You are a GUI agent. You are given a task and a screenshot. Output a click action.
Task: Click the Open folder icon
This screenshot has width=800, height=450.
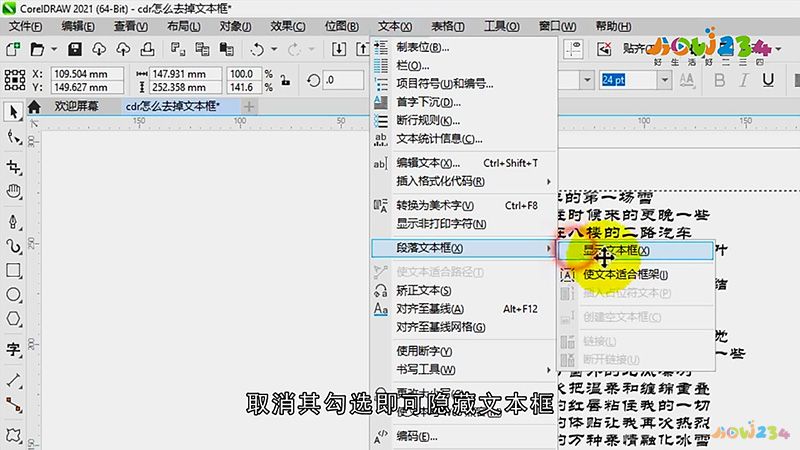(x=37, y=49)
